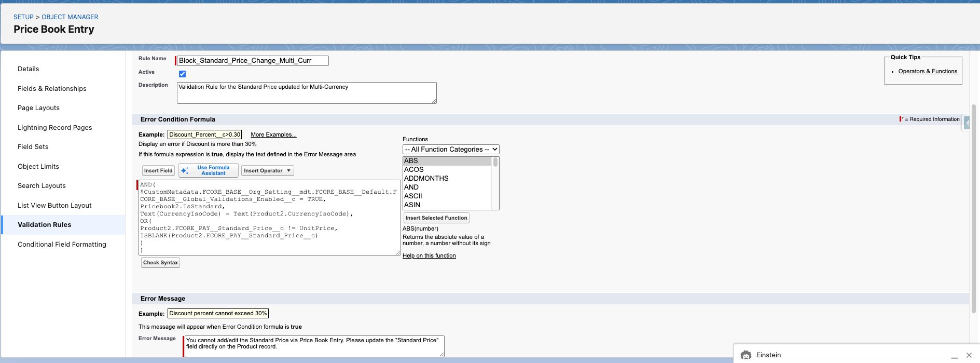Select ASIN in the functions list

447,205
